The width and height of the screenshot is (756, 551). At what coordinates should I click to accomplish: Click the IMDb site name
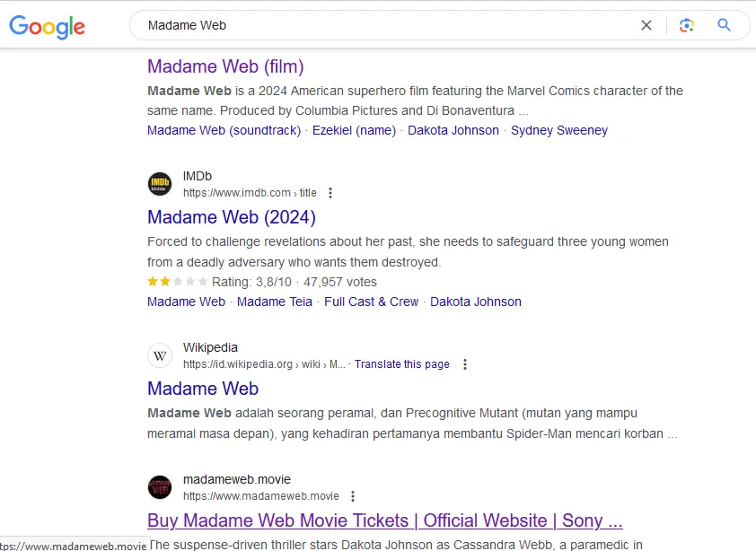pos(198,177)
